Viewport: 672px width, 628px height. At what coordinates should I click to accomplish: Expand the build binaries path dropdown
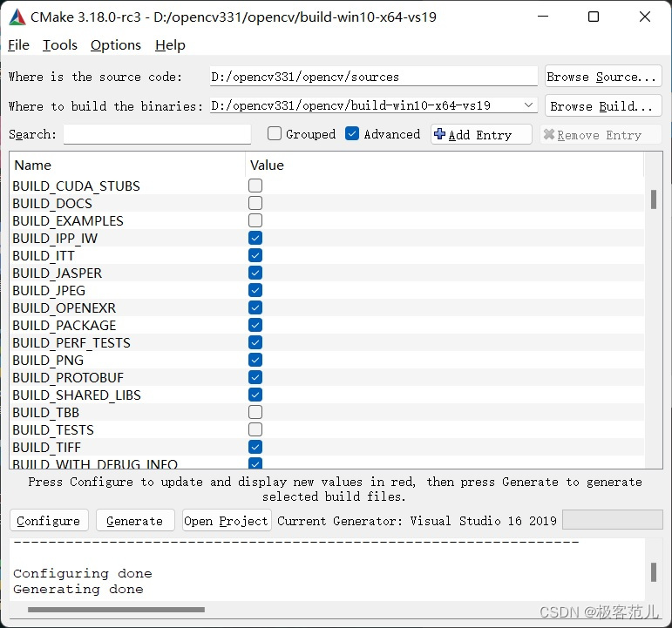tap(528, 105)
